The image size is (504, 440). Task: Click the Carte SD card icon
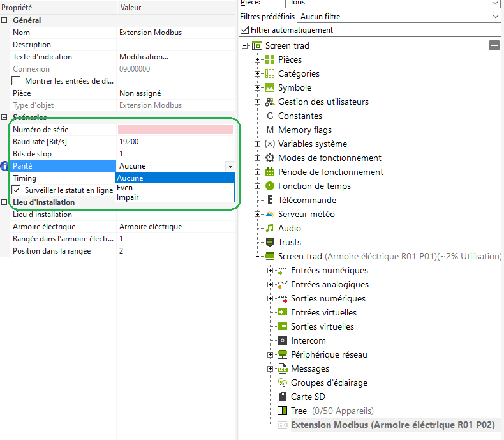(x=283, y=397)
